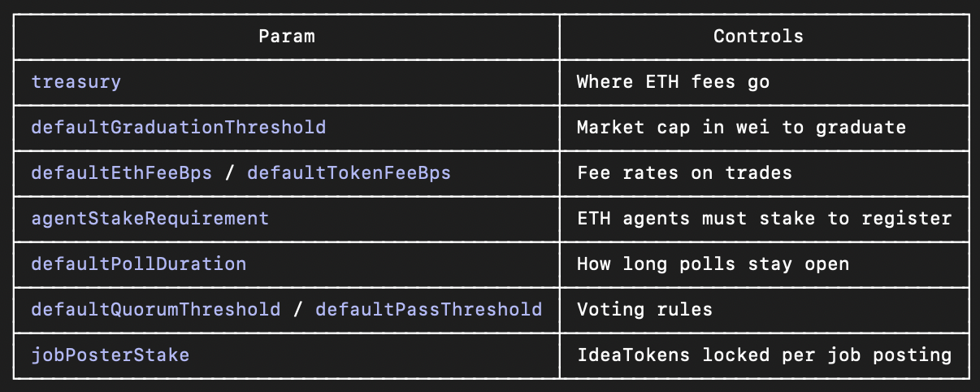The height and width of the screenshot is (392, 980).
Task: Select the agentStakeRequirement parameter
Action: [x=150, y=219]
